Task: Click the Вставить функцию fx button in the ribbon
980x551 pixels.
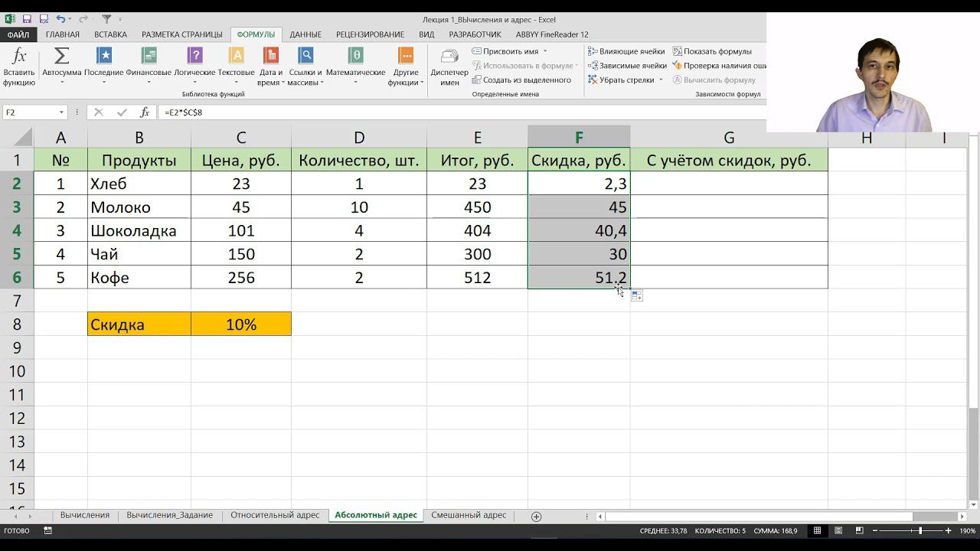Action: [19, 67]
